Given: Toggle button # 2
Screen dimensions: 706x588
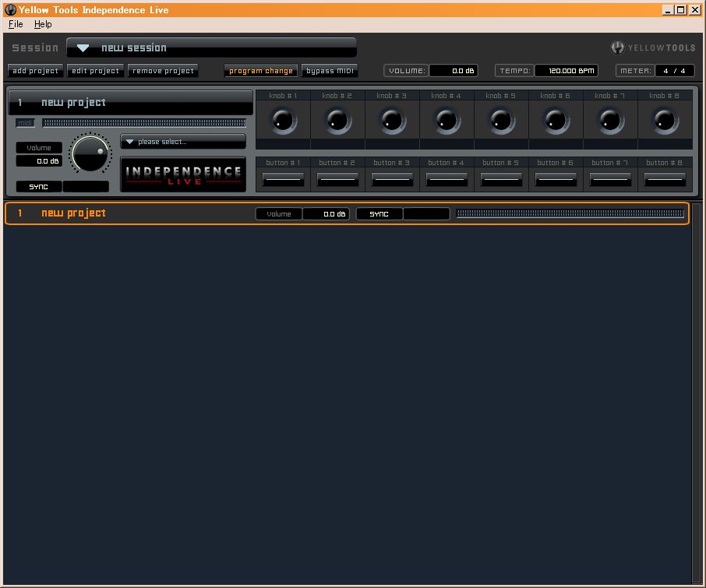Looking at the screenshot, I should pos(337,179).
